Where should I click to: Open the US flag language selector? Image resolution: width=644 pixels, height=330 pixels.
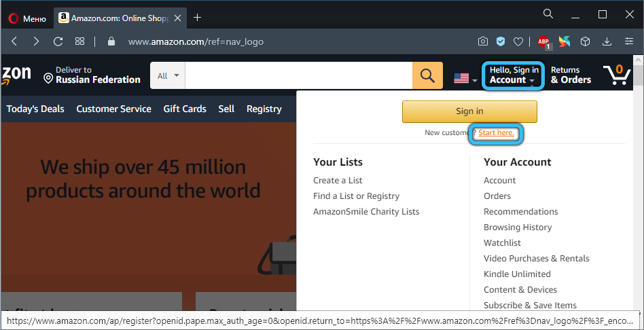[x=465, y=79]
